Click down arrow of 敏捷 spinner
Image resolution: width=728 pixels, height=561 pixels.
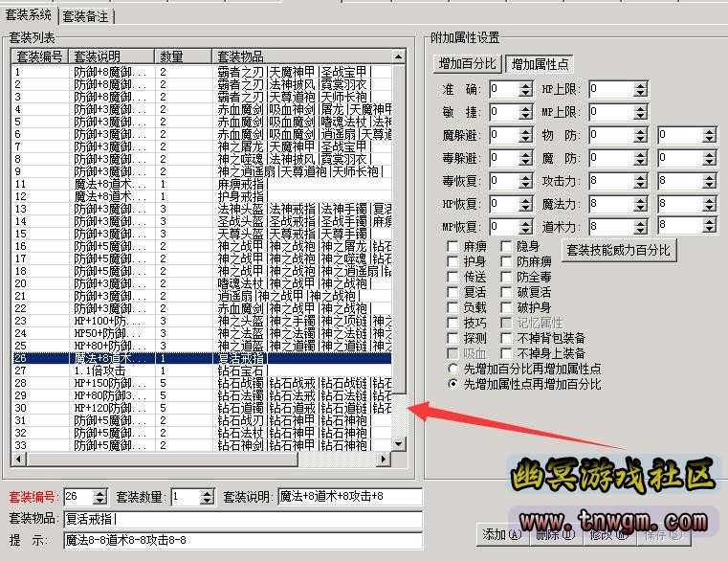point(525,116)
